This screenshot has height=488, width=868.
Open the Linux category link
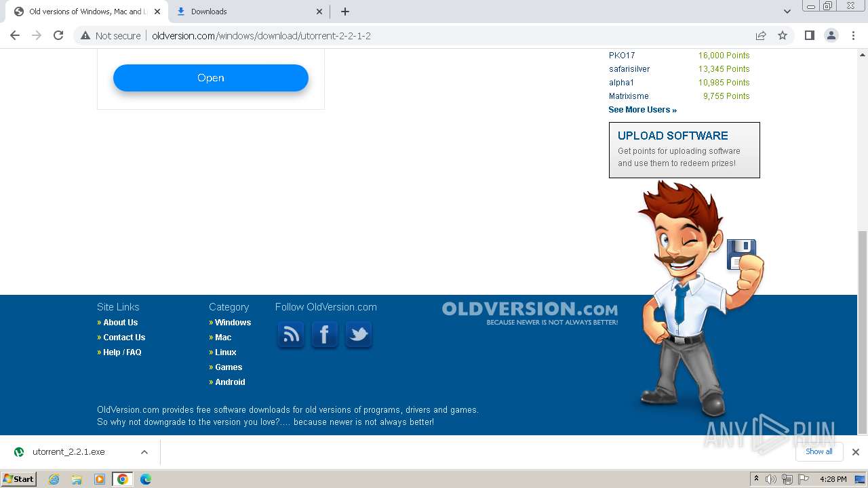(x=226, y=352)
